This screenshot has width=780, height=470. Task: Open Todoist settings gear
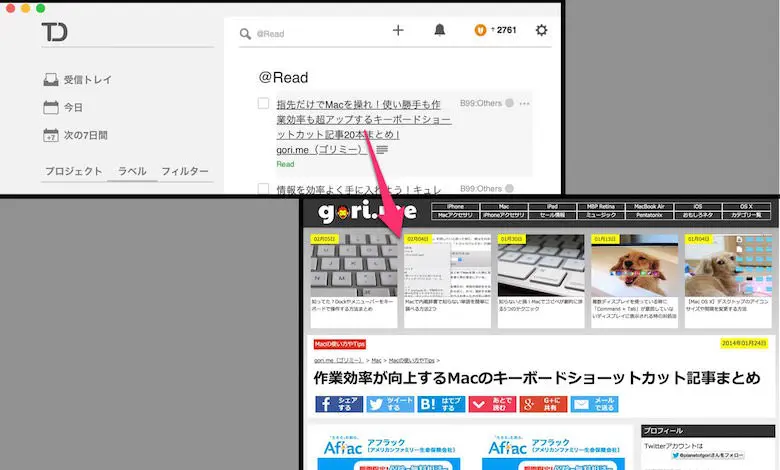541,30
